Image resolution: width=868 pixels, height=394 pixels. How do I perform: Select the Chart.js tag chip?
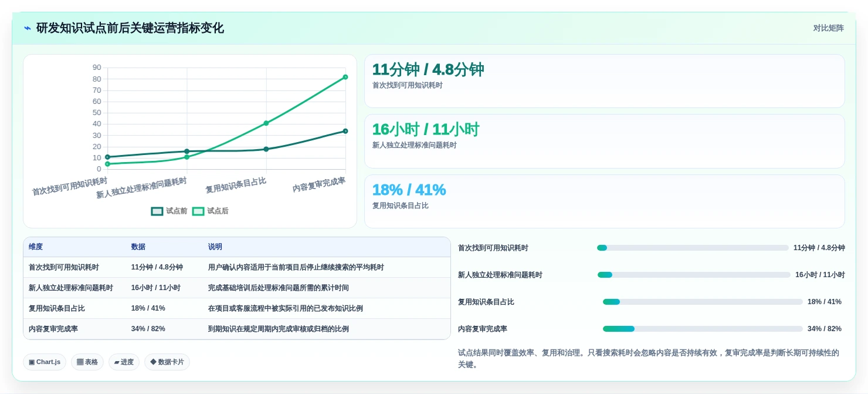point(45,362)
